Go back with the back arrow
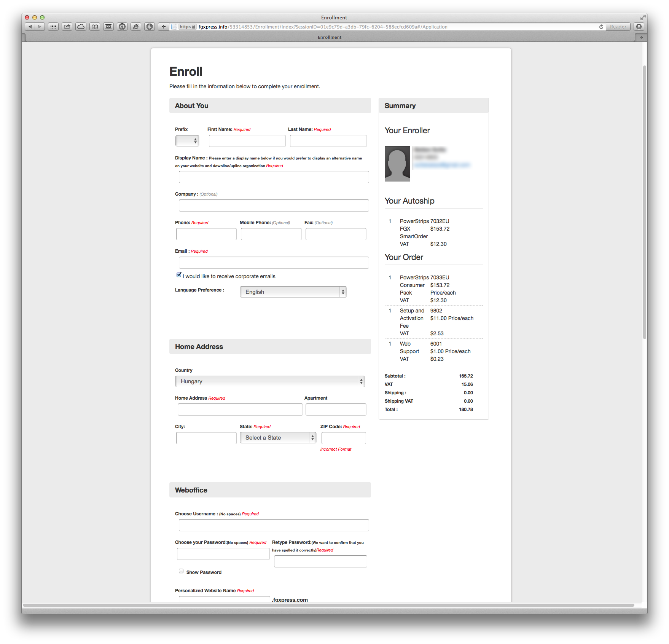This screenshot has height=644, width=669. pos(30,27)
